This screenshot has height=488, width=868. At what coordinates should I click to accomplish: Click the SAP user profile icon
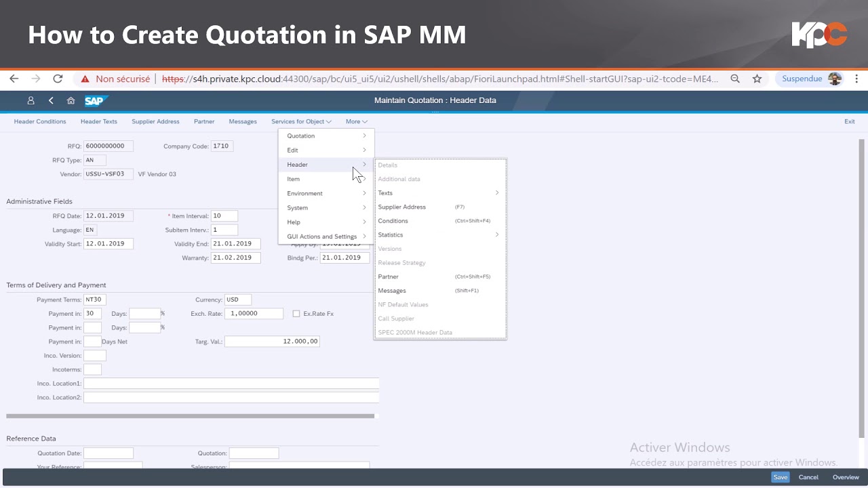31,100
